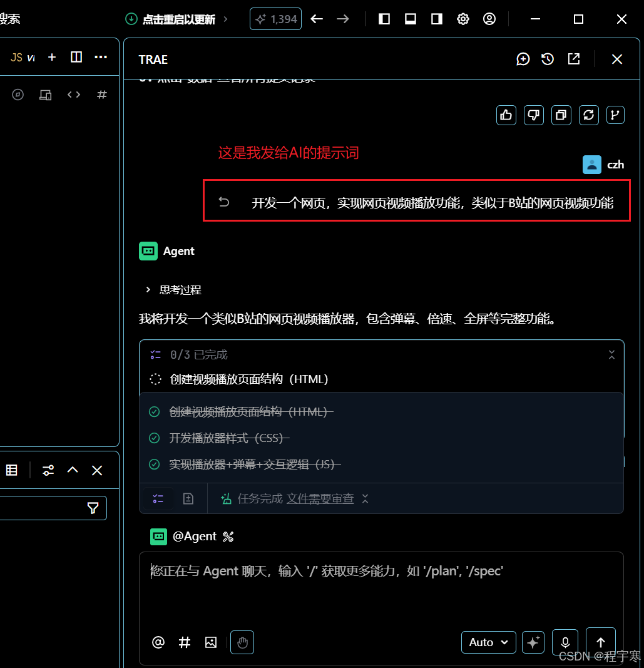644x668 pixels.
Task: Start a new chat in TRAE panel
Action: 523,59
